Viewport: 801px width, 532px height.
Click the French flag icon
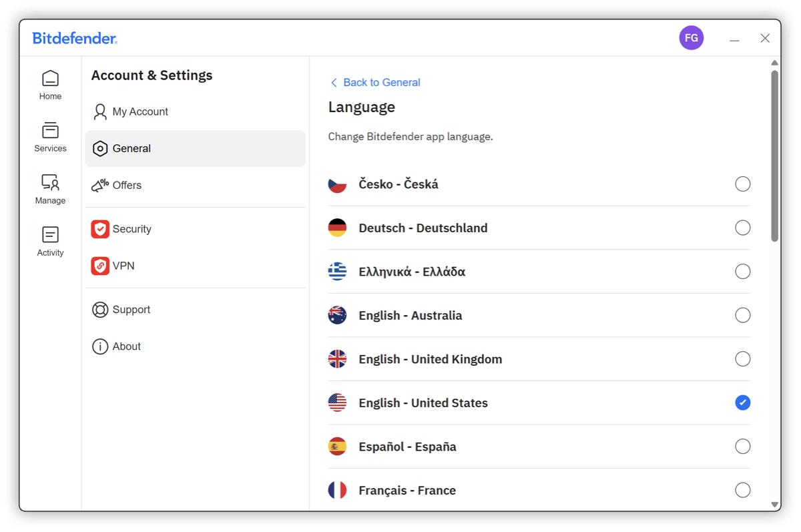(337, 490)
